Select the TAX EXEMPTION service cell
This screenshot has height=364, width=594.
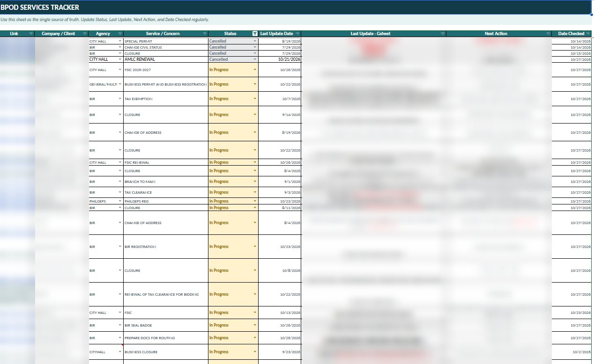click(166, 99)
